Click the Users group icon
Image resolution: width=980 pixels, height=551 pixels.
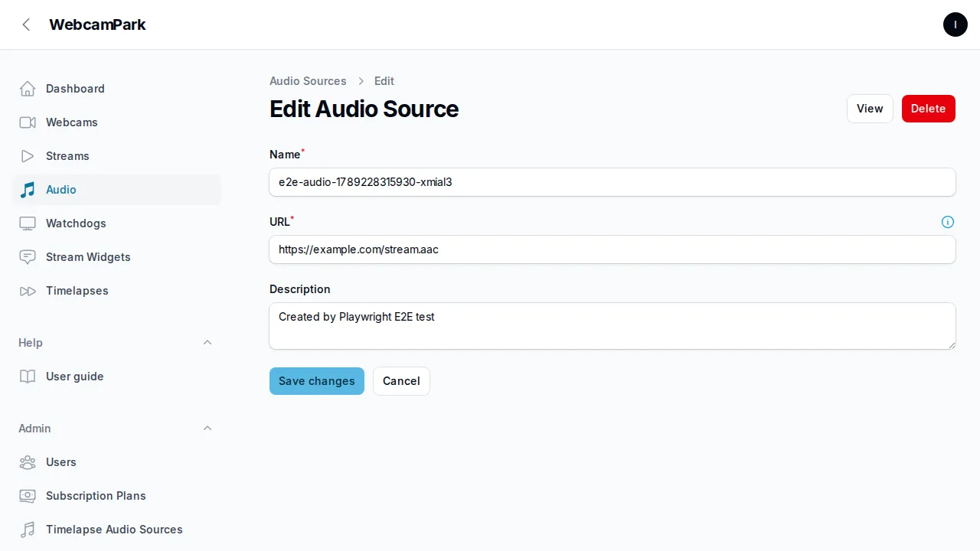click(28, 462)
